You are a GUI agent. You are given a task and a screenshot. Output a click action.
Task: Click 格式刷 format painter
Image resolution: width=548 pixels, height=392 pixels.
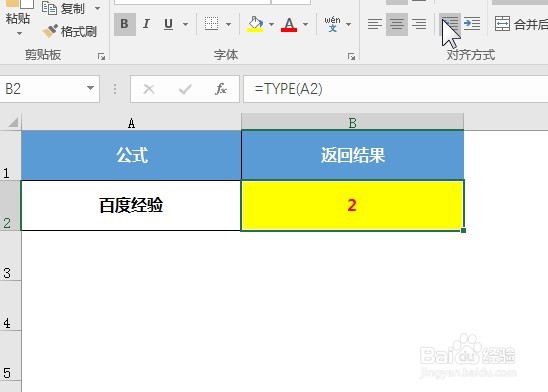[x=70, y=31]
